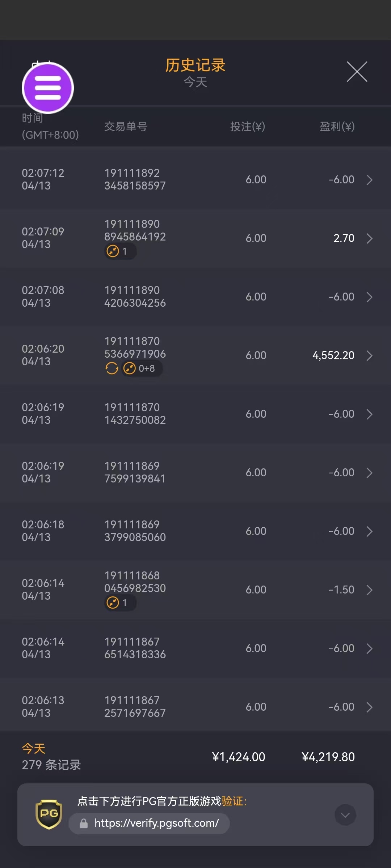
Task: Close the history record panel
Action: click(x=357, y=72)
